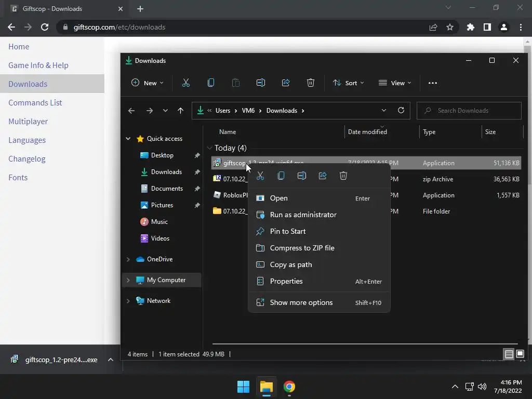Image resolution: width=532 pixels, height=399 pixels.
Task: Open download item options chevron in Chrome
Action: pyautogui.click(x=111, y=360)
